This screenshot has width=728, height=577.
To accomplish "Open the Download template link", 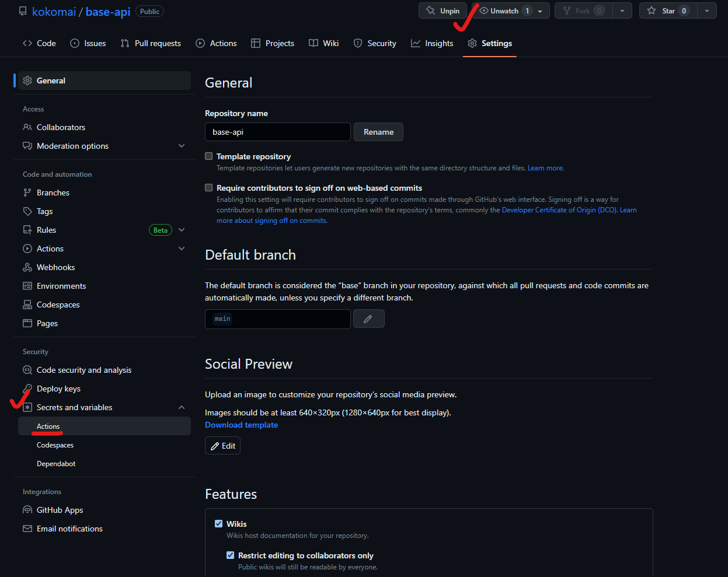I will point(241,425).
